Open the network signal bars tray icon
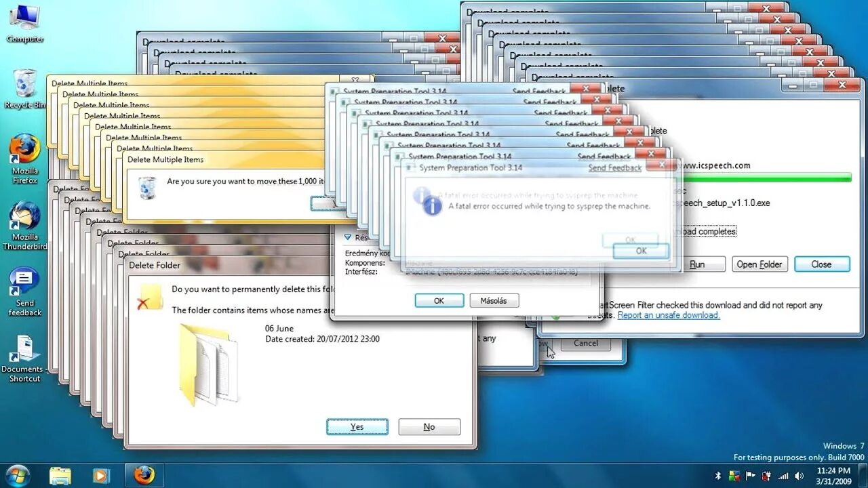Image resolution: width=868 pixels, height=488 pixels. 783,476
